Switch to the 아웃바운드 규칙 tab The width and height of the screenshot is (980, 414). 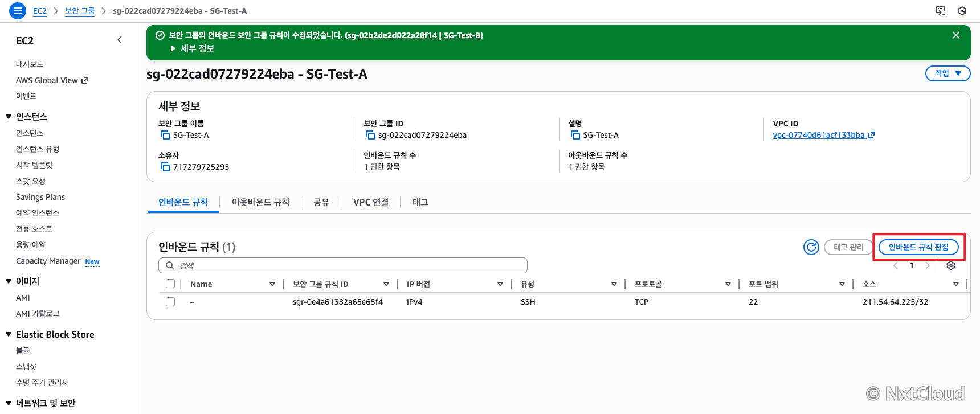pos(260,202)
